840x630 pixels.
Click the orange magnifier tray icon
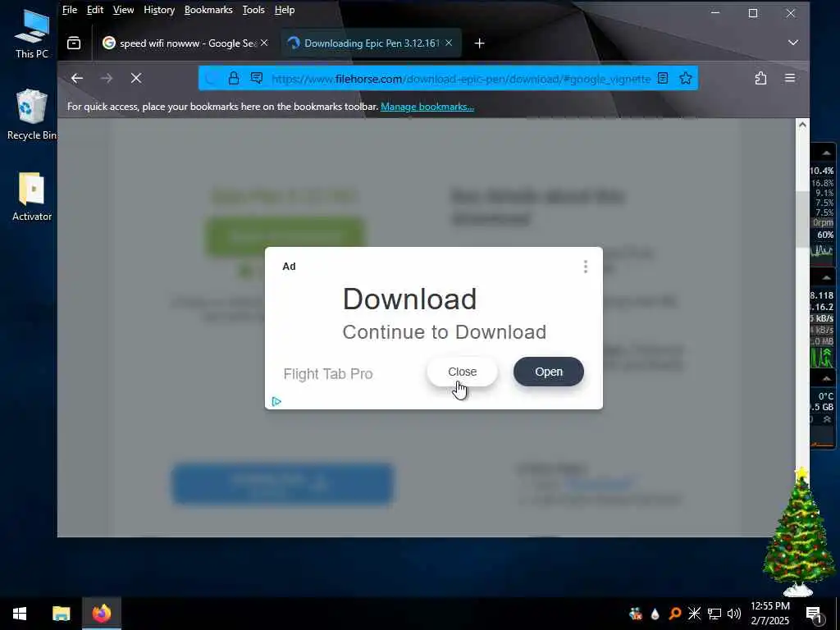(x=675, y=614)
